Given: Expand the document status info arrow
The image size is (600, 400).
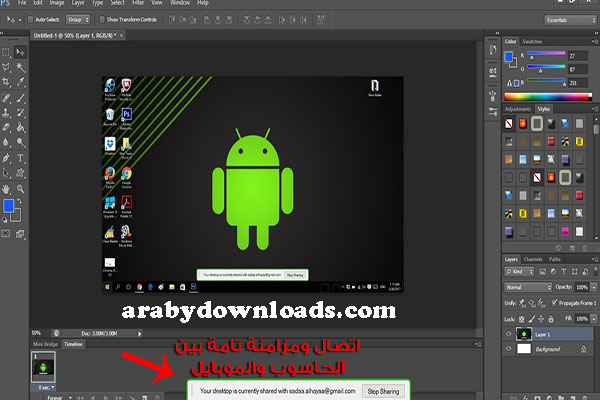Looking at the screenshot, I should tap(140, 334).
